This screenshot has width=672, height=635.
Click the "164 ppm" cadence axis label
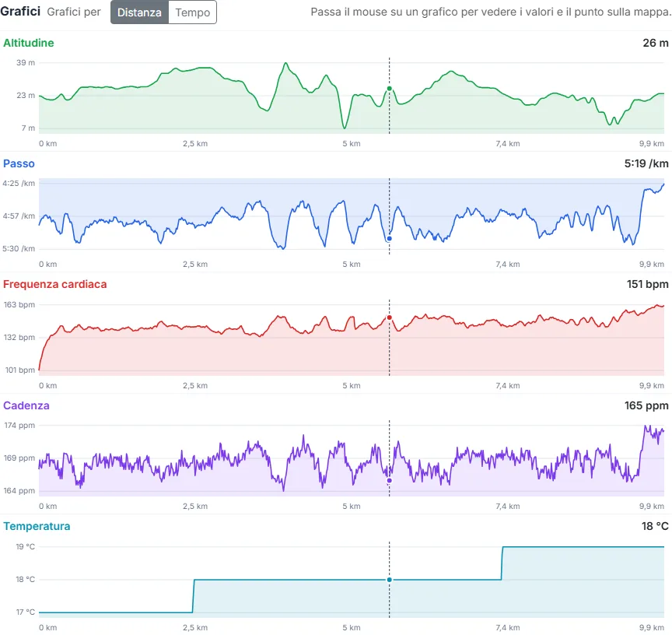coord(19,490)
